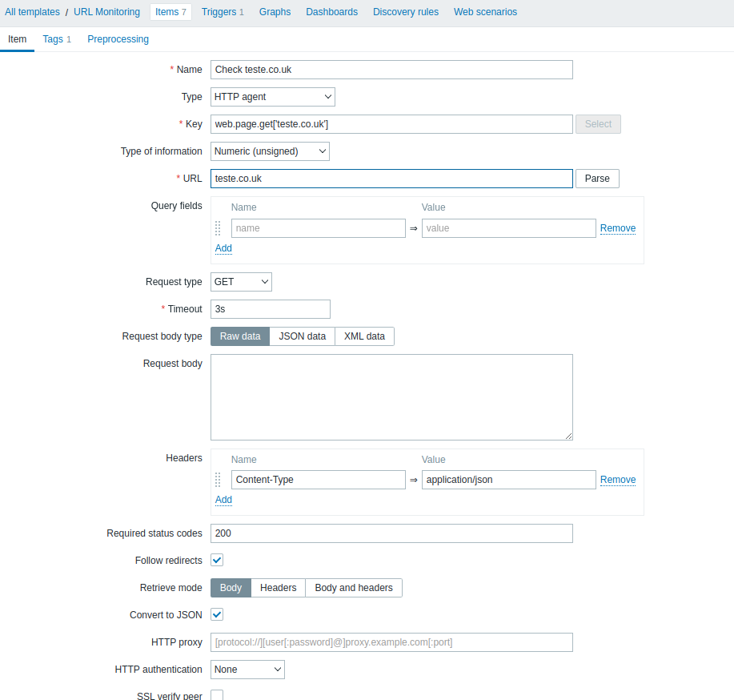Expand the Type of information dropdown
This screenshot has width=734, height=700.
tap(270, 151)
